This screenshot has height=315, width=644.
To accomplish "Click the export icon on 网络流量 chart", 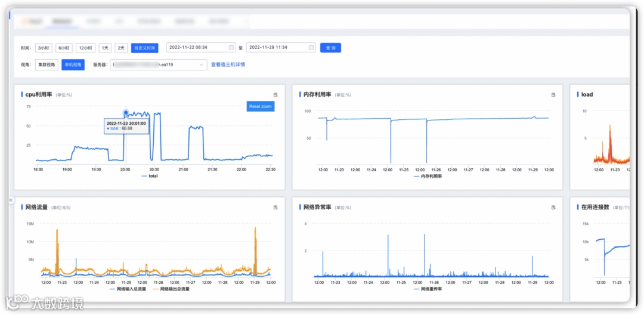I will click(x=275, y=208).
